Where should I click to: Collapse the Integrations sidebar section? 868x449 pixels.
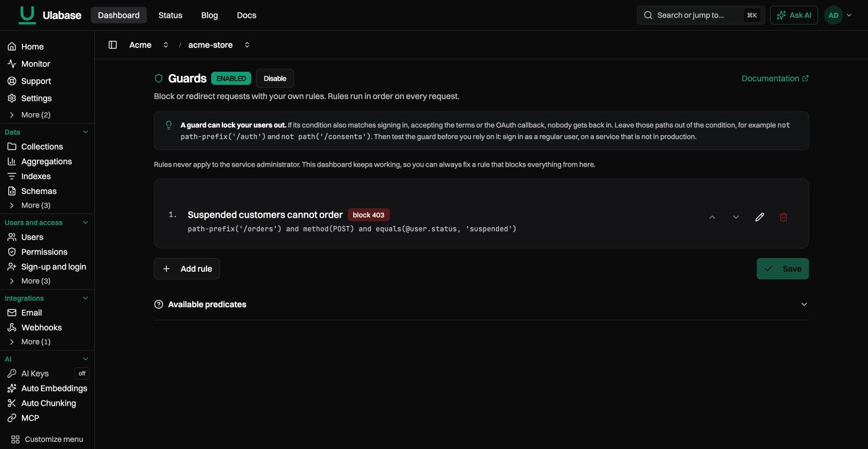[x=85, y=298]
